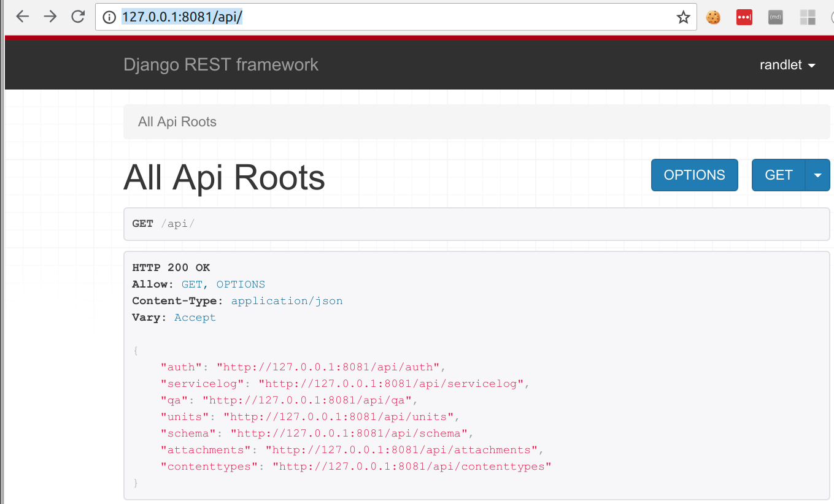Go forward to the next page
834x504 pixels.
coord(50,17)
